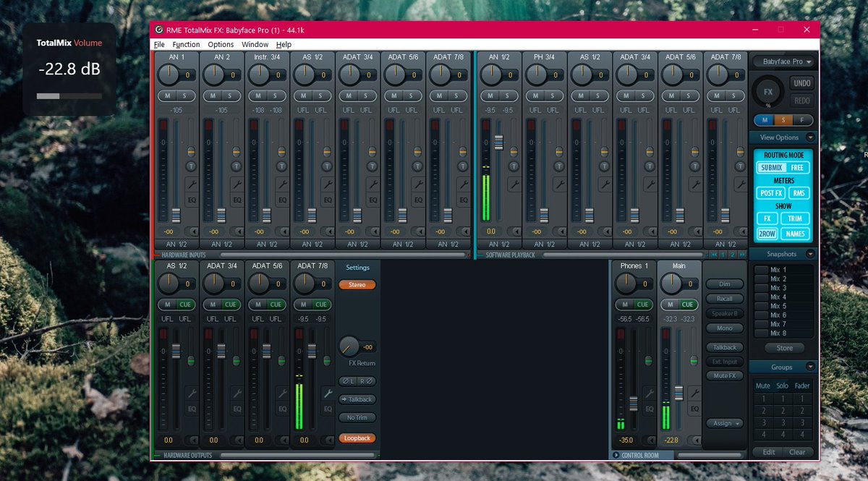Click the Store snapshot button
868x481 pixels.
(784, 348)
